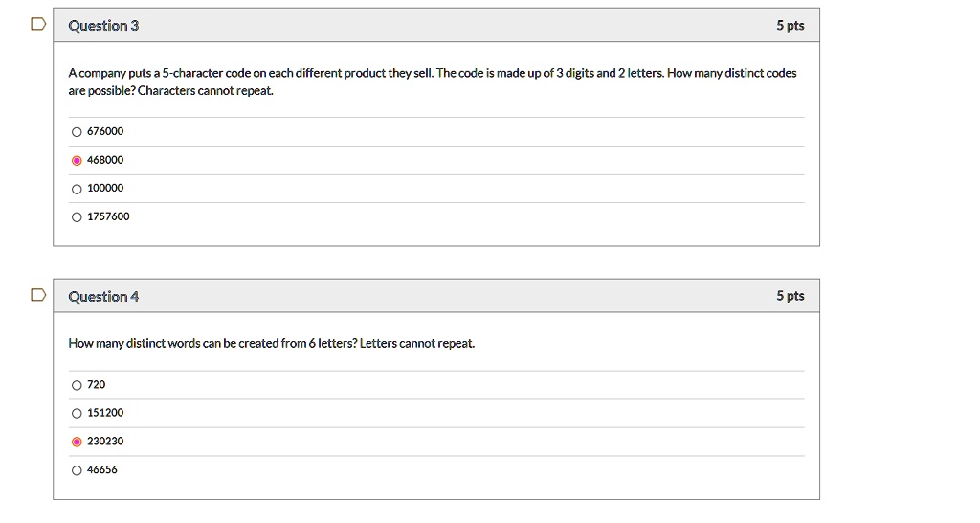Flag Question 3 with the bookmark icon
The height and width of the screenshot is (523, 980).
tap(37, 25)
